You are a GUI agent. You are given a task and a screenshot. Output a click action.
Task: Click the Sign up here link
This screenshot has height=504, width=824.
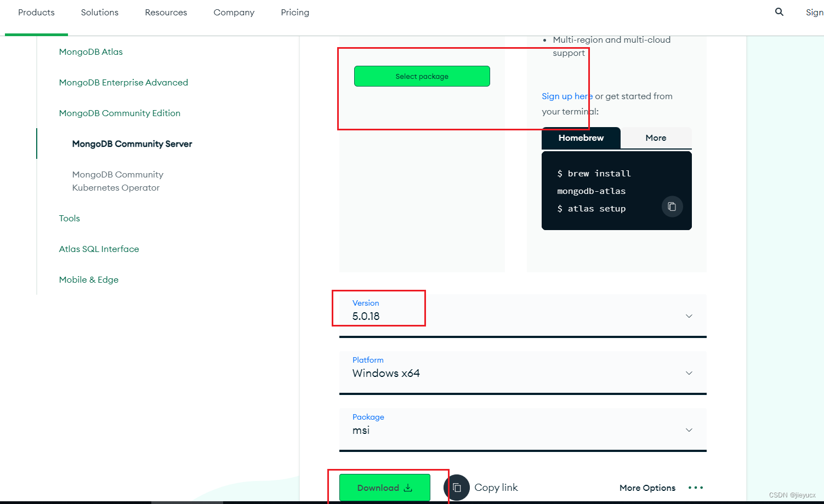coord(567,96)
